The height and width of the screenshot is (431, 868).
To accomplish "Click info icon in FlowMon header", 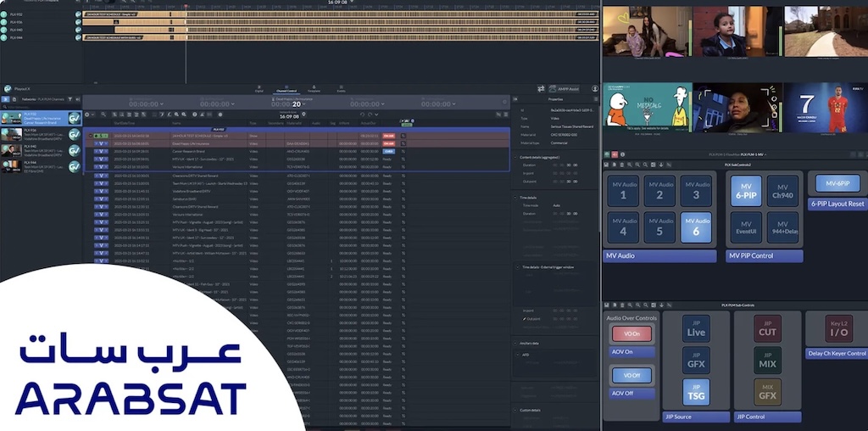I will tap(622, 154).
